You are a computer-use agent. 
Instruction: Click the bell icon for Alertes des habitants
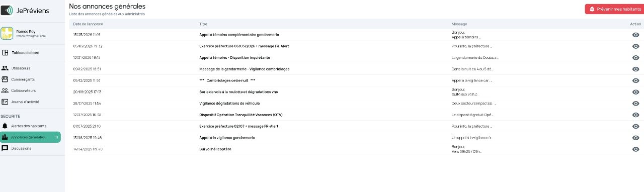pos(5,126)
